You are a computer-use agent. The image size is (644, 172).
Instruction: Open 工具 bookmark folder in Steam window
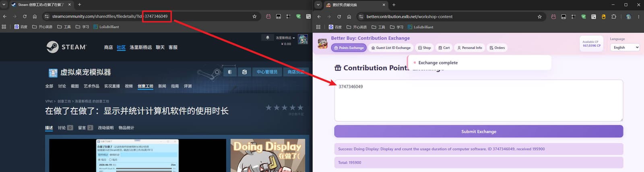tap(64, 27)
